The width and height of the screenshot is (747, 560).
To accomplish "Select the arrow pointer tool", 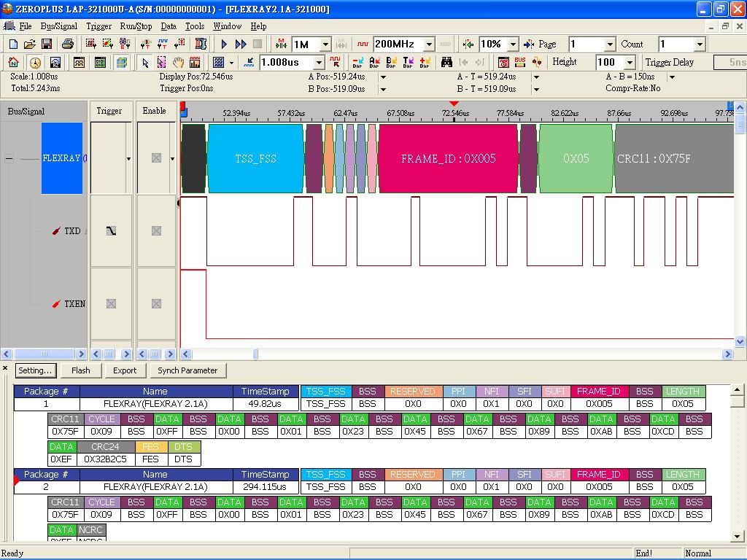I will coord(145,63).
